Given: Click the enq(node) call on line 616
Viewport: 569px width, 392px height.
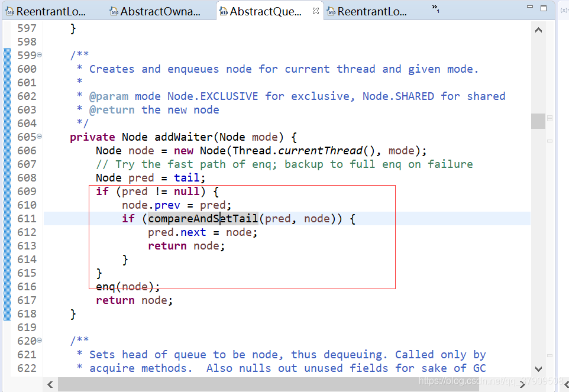Looking at the screenshot, I should tap(127, 287).
